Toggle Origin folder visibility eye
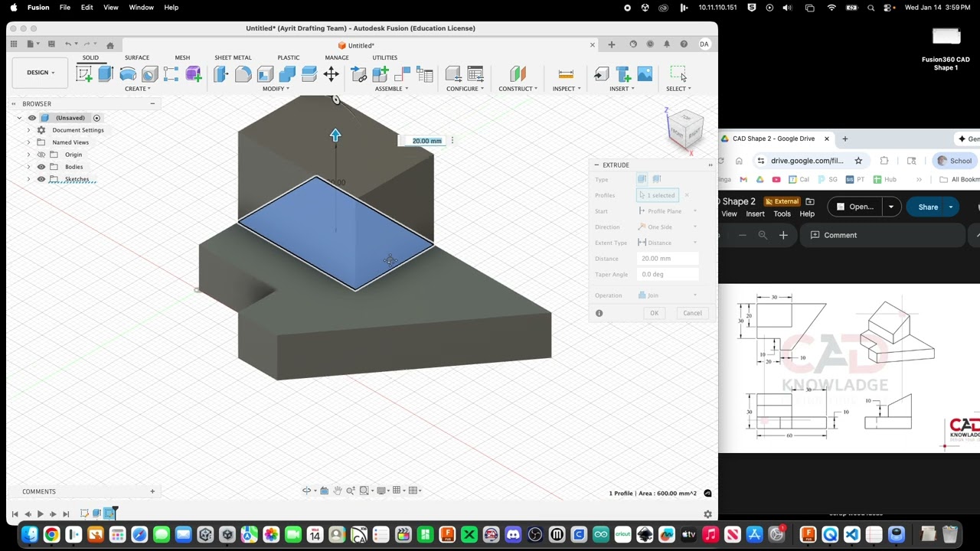 41,155
